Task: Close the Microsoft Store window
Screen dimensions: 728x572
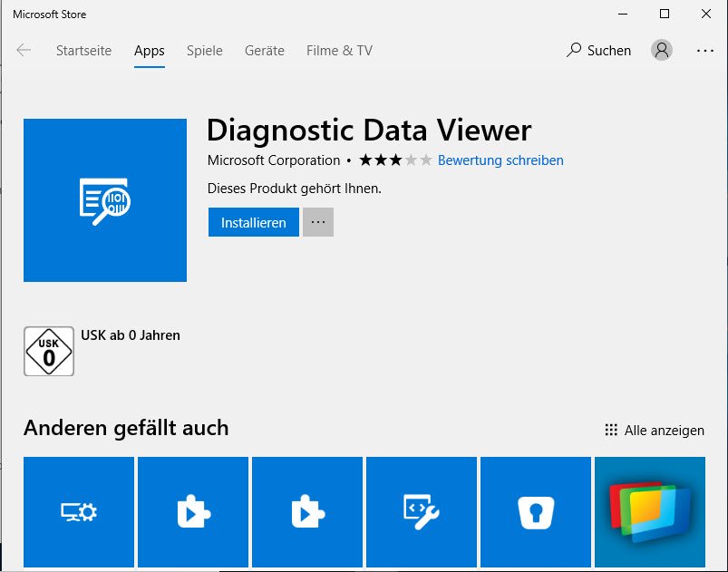Action: (705, 14)
